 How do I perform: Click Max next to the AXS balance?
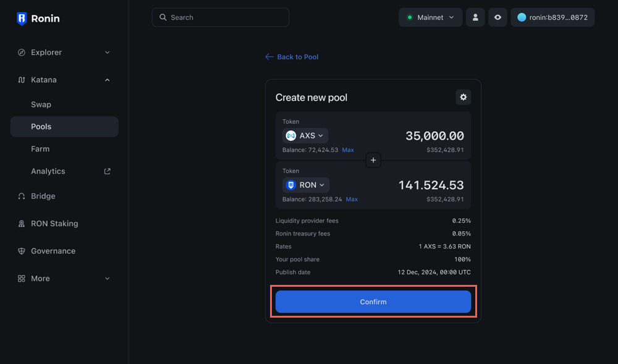pos(348,150)
